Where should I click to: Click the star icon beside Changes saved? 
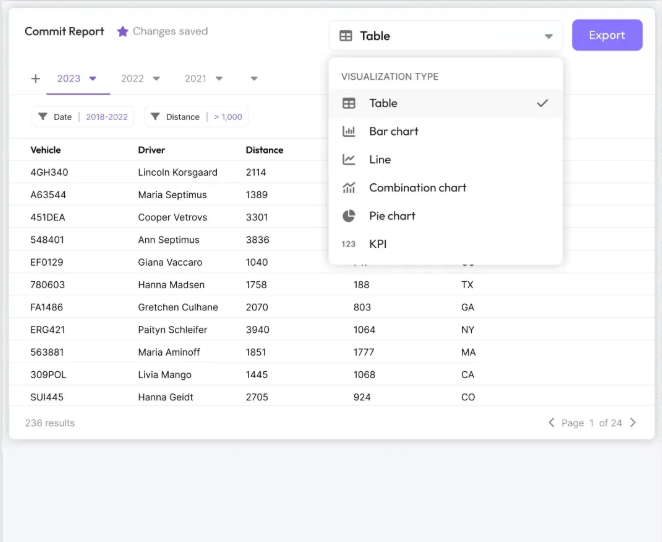[123, 32]
